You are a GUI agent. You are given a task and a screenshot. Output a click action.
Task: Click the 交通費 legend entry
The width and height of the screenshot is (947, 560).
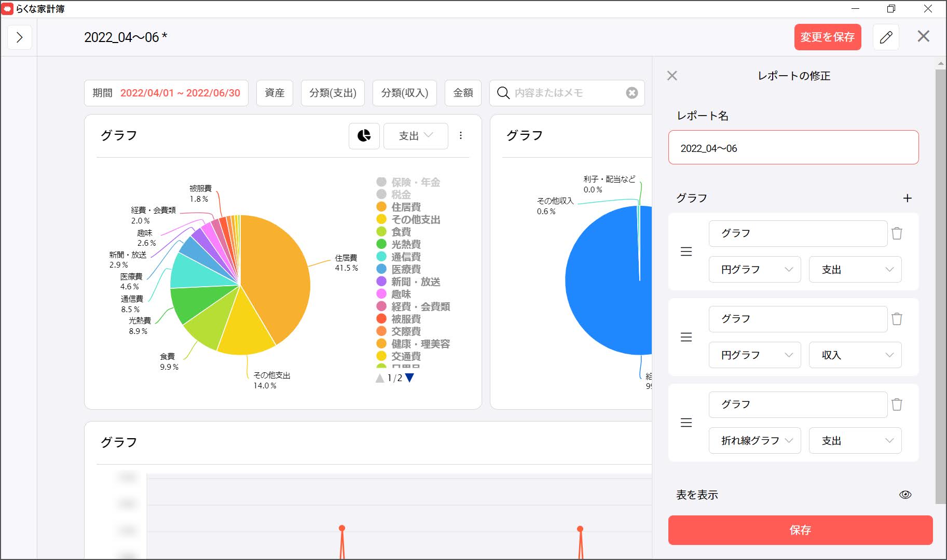(x=399, y=356)
